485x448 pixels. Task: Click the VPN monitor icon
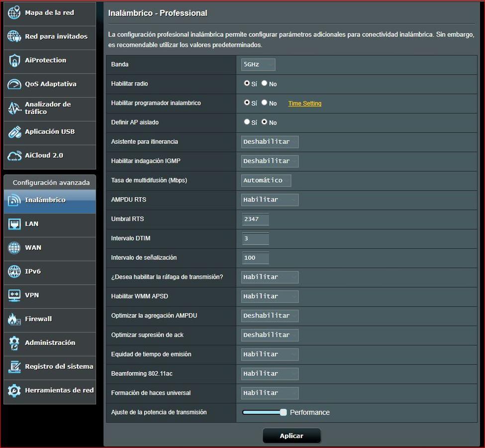coord(14,295)
